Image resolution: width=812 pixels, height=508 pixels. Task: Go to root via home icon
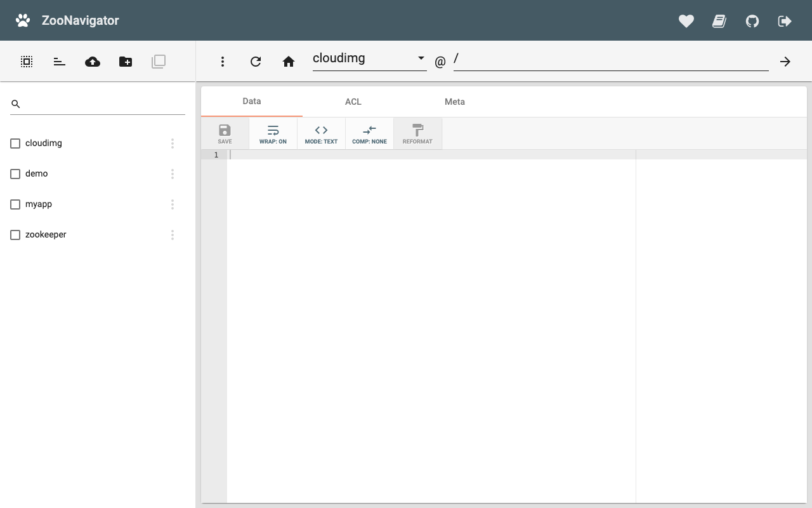click(x=289, y=62)
